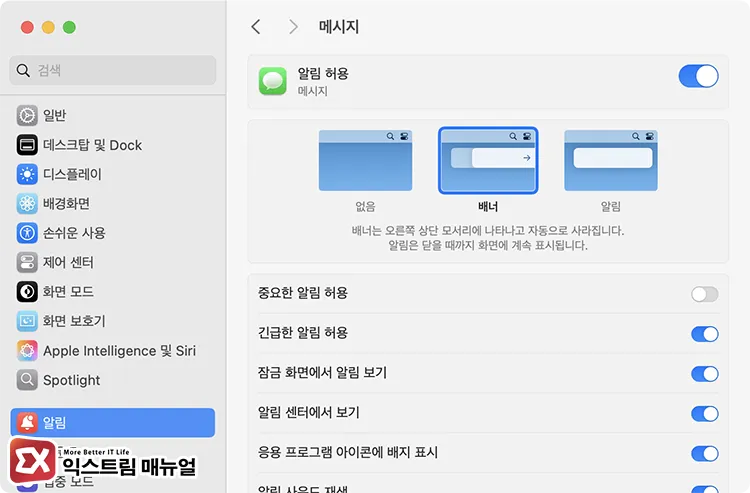750x493 pixels.
Task: Select the 배너 notification style thumbnail
Action: [488, 160]
